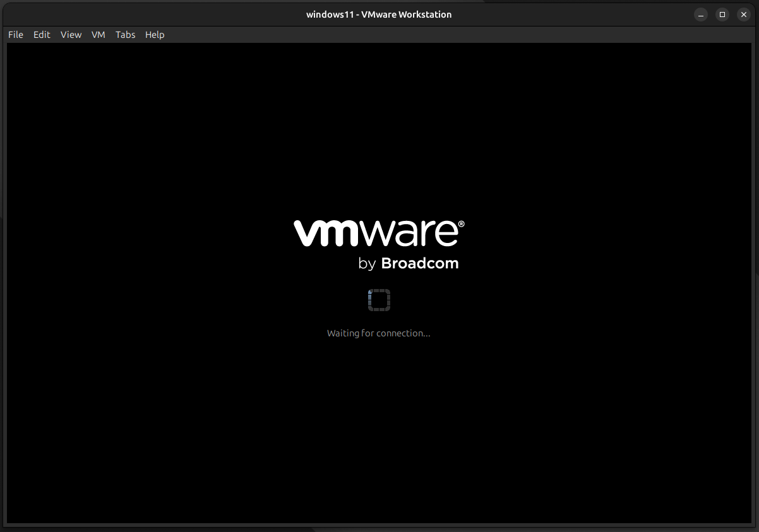The height and width of the screenshot is (532, 759).
Task: Click the 'Waiting for connection...' status text
Action: click(x=379, y=333)
